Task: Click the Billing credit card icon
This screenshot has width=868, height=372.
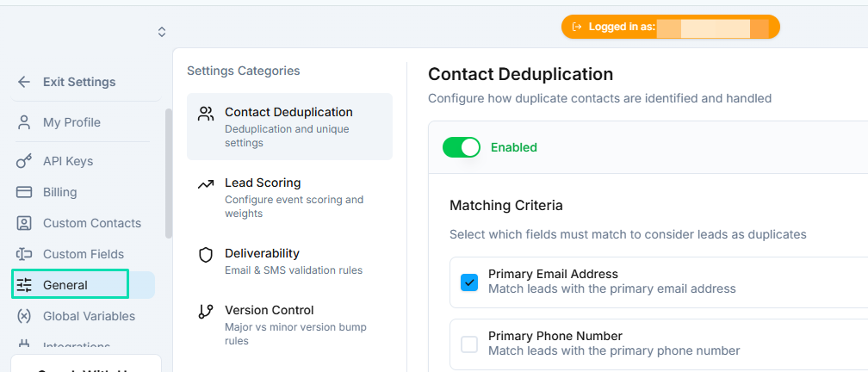Action: pos(24,192)
